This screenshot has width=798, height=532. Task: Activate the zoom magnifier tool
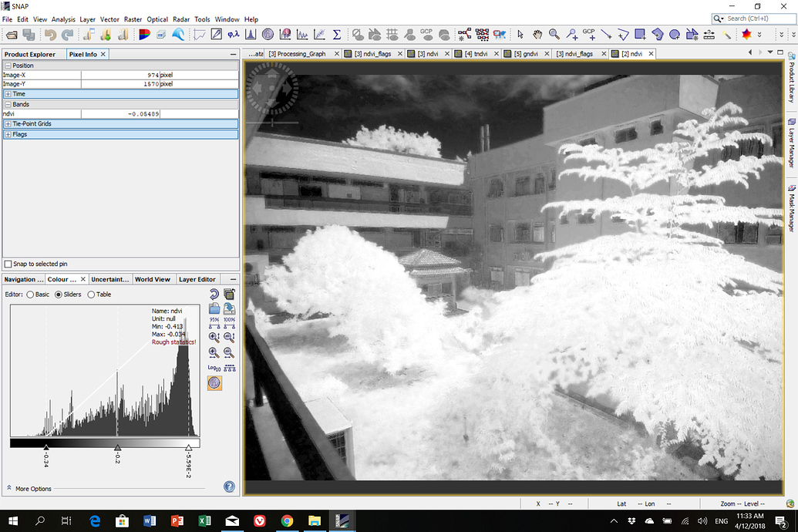(x=554, y=34)
